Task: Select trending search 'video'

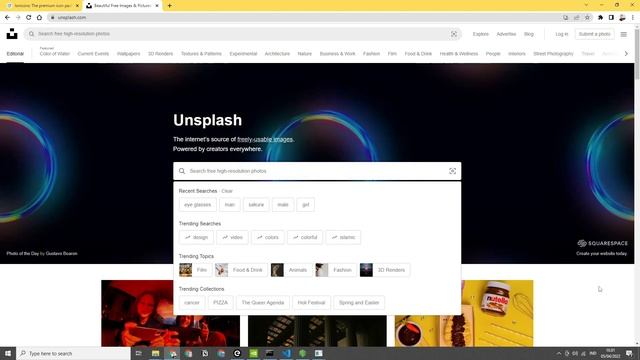Action: coord(232,237)
